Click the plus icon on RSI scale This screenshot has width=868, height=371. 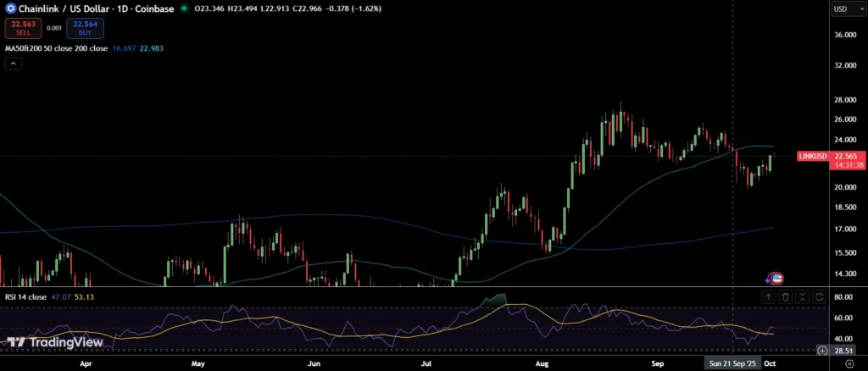pos(822,349)
